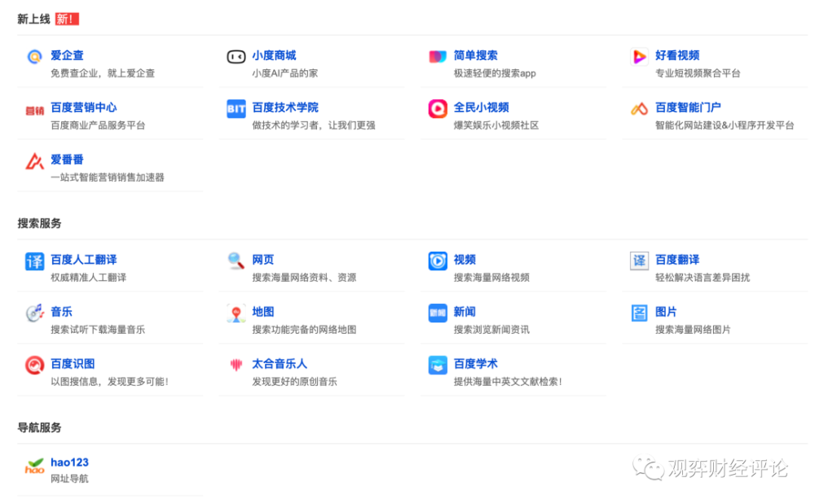Click the 百度智能门户 link
This screenshot has height=504, width=815.
[x=688, y=107]
